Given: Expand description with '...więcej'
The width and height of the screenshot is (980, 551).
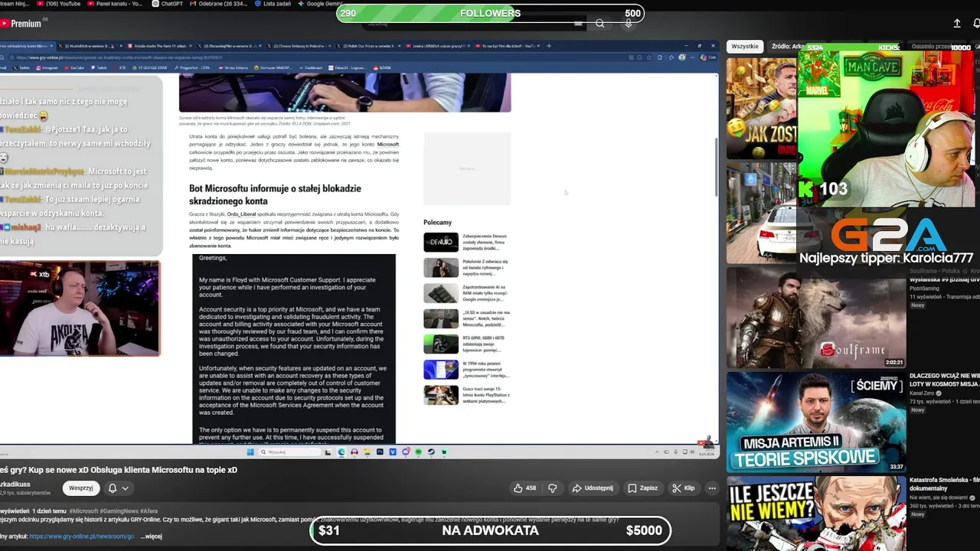Looking at the screenshot, I should 152,536.
